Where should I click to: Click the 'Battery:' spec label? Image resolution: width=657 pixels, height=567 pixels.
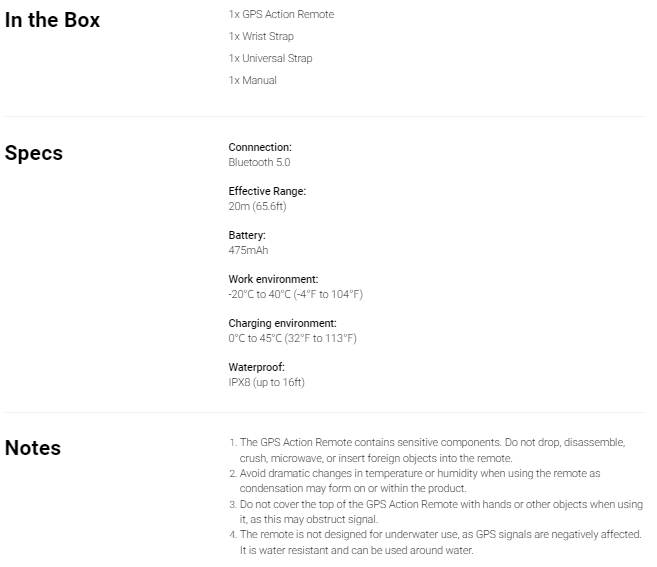point(247,235)
